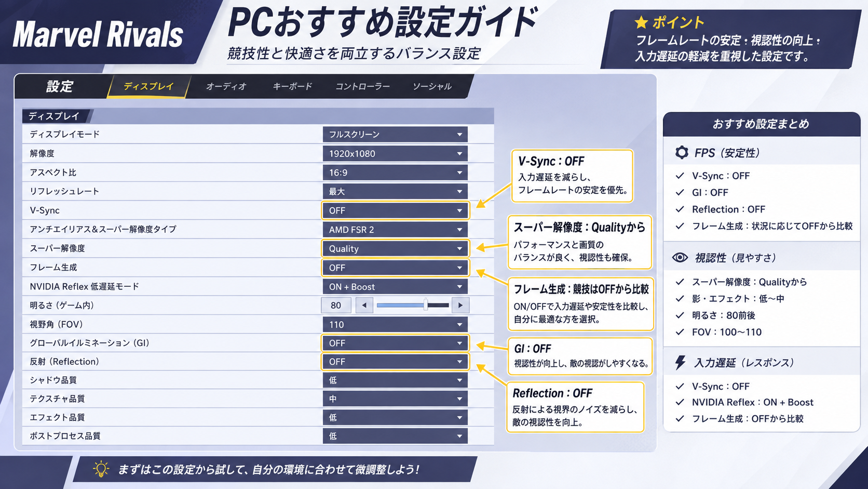Click the PCおすすめ設定ガイド main title
Image resolution: width=868 pixels, height=489 pixels.
point(382,22)
